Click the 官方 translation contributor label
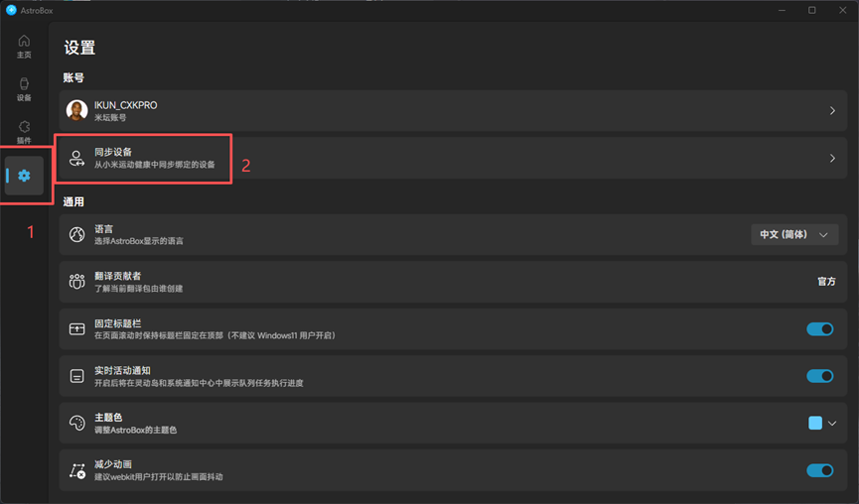 (x=825, y=282)
